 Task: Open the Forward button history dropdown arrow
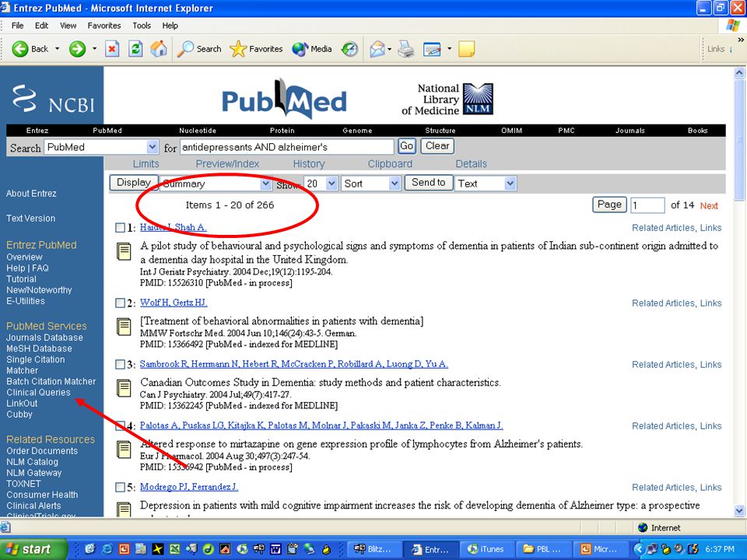[94, 48]
